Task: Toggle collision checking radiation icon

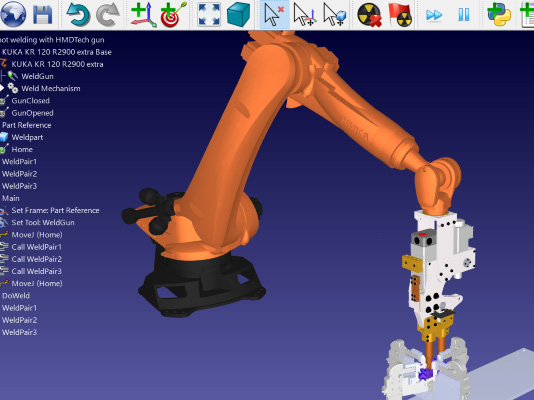Action: 370,15
